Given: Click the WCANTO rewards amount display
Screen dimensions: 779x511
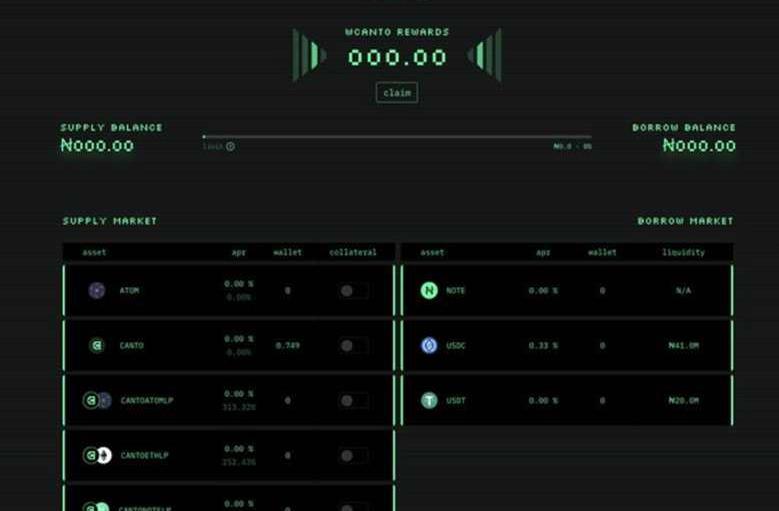Looking at the screenshot, I should 397,57.
